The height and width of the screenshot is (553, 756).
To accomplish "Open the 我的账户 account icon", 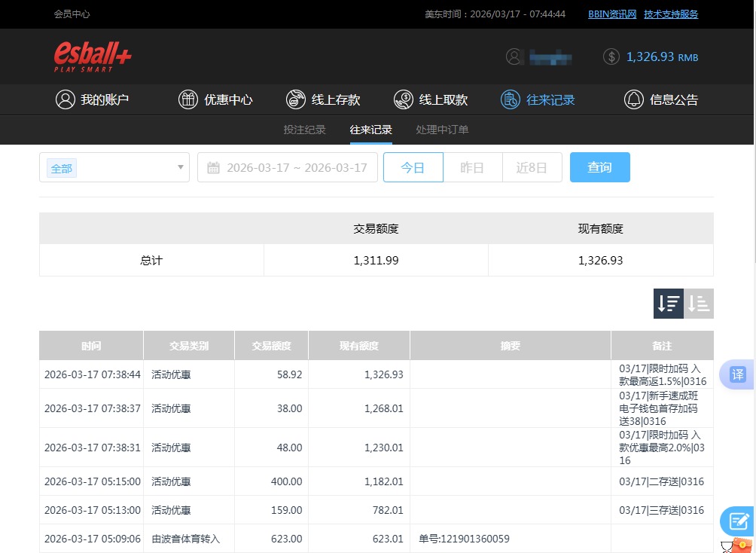I will (65, 99).
